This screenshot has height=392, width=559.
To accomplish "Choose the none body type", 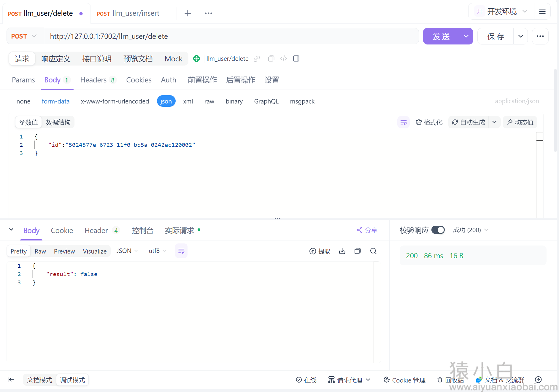I will click(23, 101).
